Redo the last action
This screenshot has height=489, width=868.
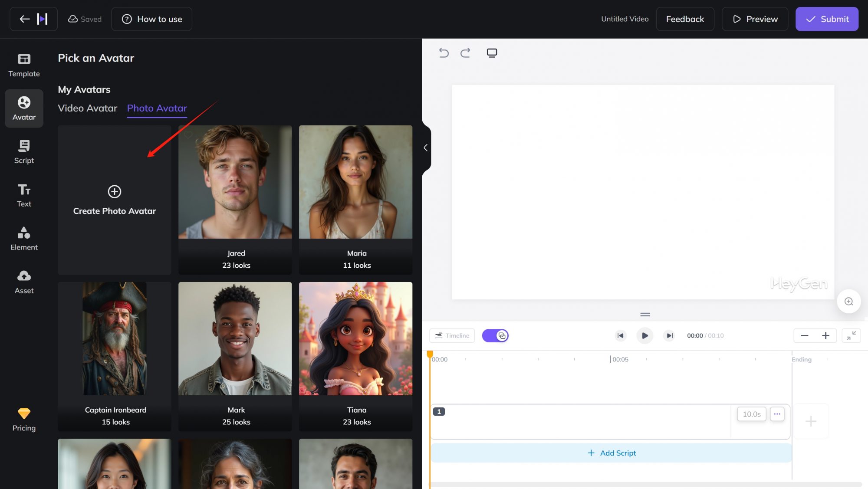pos(465,53)
